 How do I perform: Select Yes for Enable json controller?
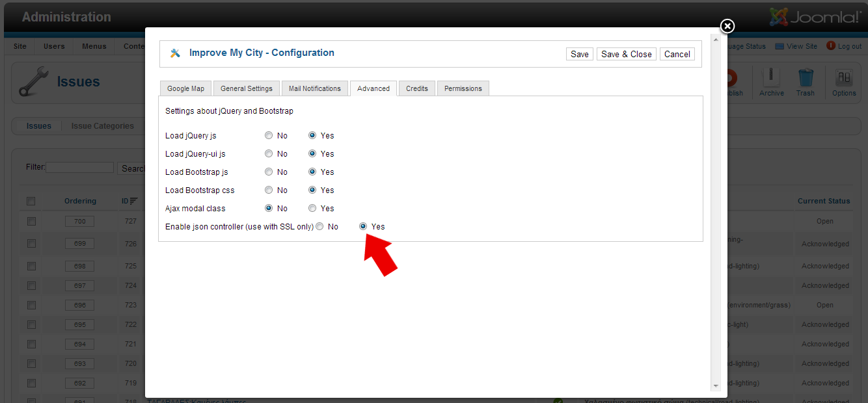point(363,227)
